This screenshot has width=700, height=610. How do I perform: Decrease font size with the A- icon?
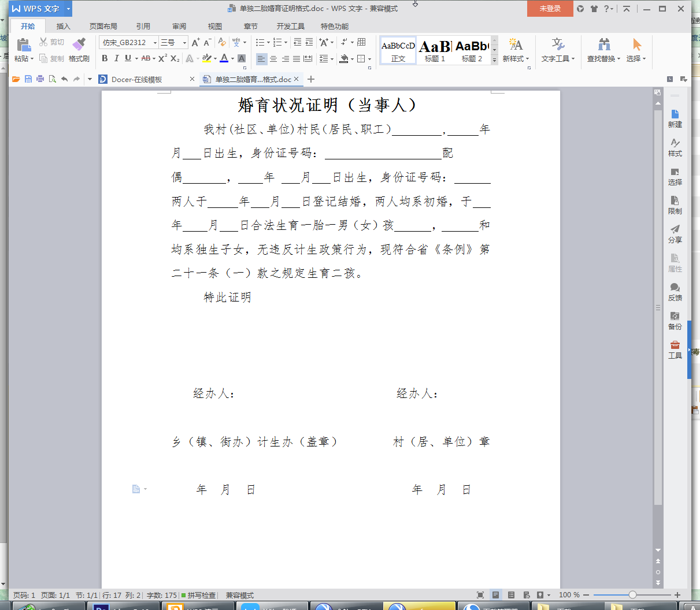tap(207, 42)
